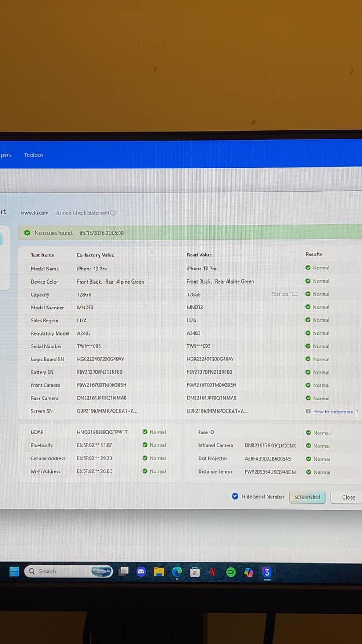Open Copilot from the taskbar
Image resolution: width=362 pixels, height=644 pixels.
coord(249,572)
